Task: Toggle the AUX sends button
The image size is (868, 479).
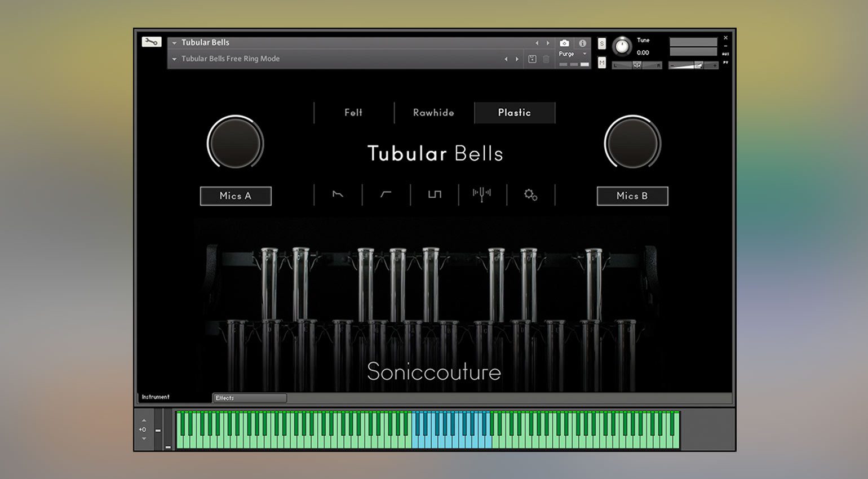Action: click(x=725, y=54)
